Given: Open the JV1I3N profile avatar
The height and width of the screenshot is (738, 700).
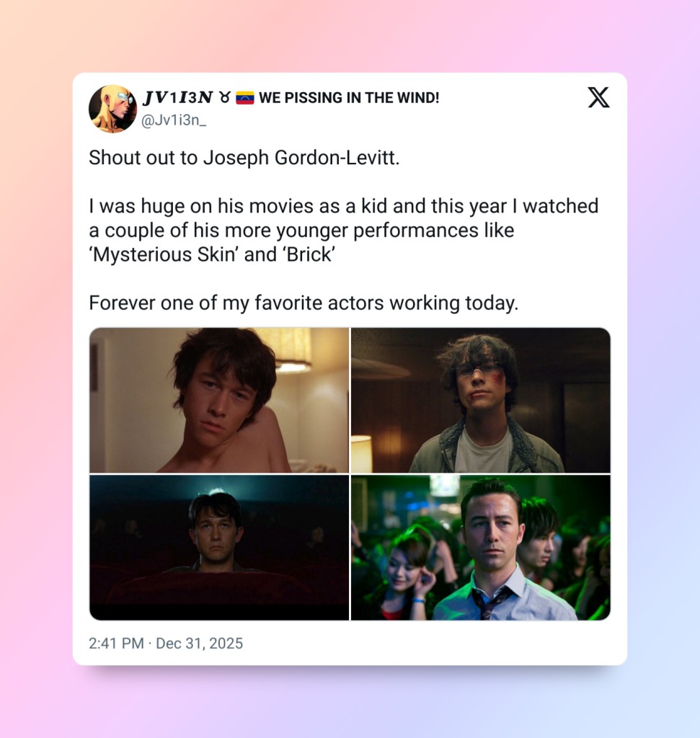Looking at the screenshot, I should pos(112,109).
